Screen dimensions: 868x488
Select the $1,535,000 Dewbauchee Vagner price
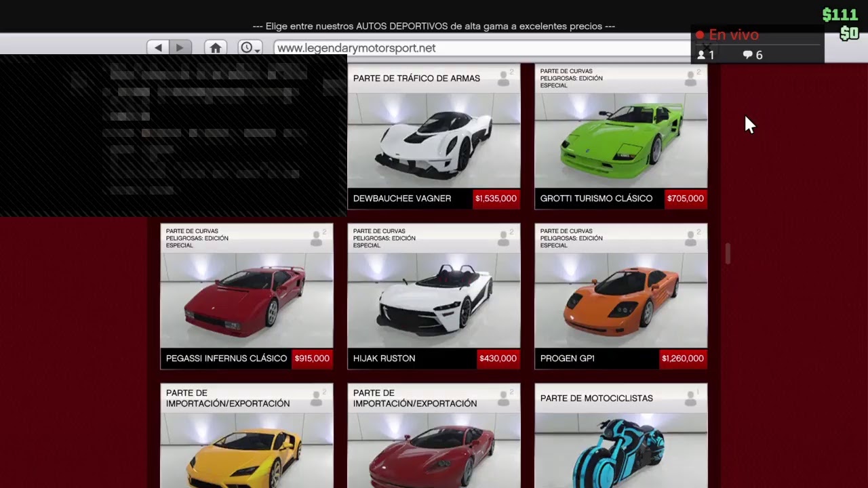click(496, 199)
